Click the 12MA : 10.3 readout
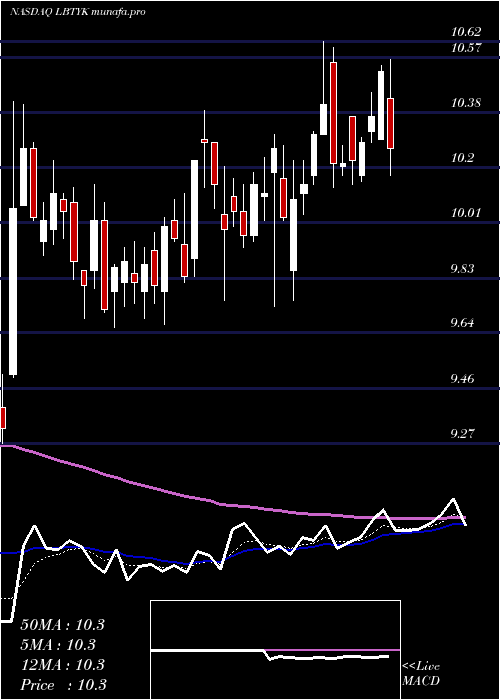The height and width of the screenshot is (700, 500). [62, 665]
